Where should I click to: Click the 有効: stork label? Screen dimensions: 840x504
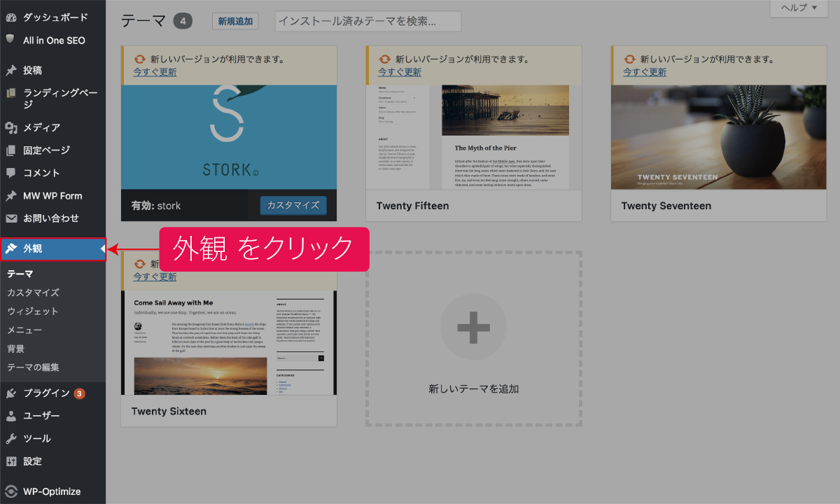tap(156, 206)
